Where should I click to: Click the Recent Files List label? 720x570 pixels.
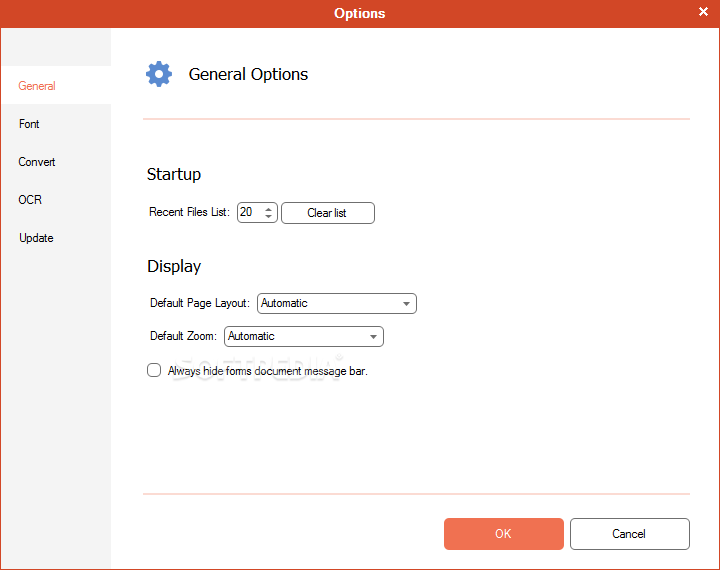(x=189, y=212)
